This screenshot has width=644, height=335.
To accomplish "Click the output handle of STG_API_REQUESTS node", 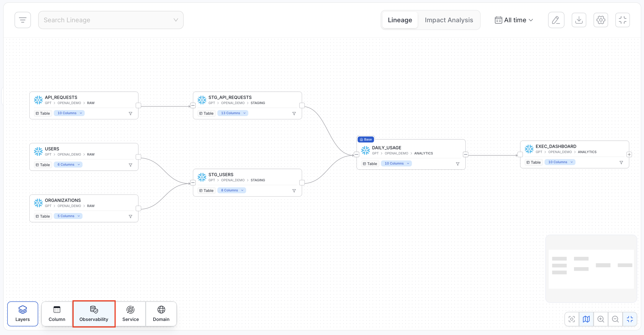I will pyautogui.click(x=302, y=106).
